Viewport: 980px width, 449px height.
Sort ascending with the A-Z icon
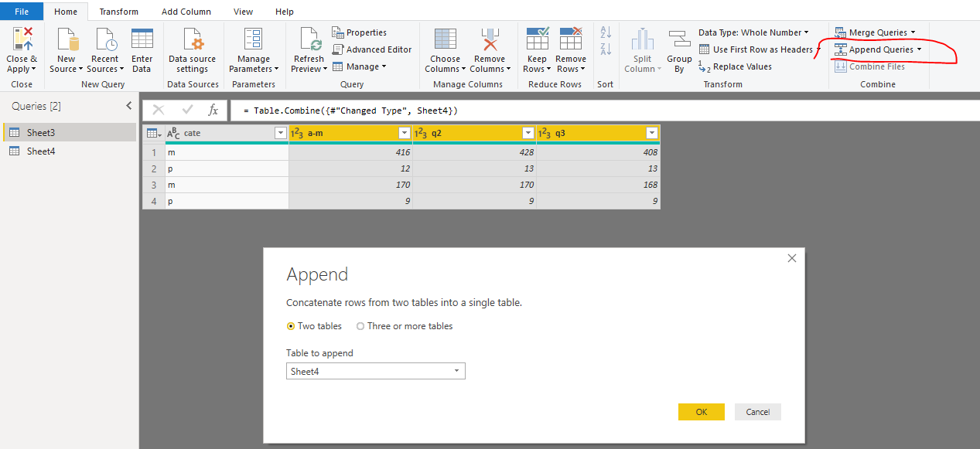606,32
